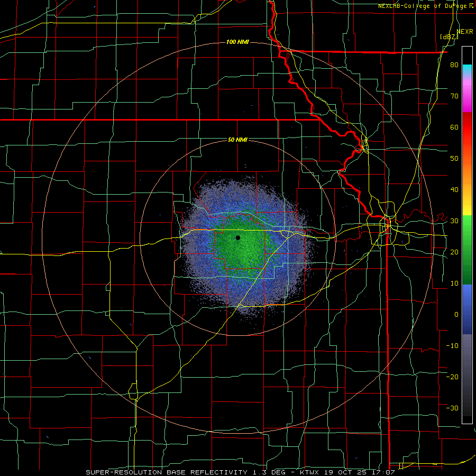This screenshot has height=476, width=476.
Task: Click the 10 value on dBZ scale
Action: [x=454, y=283]
